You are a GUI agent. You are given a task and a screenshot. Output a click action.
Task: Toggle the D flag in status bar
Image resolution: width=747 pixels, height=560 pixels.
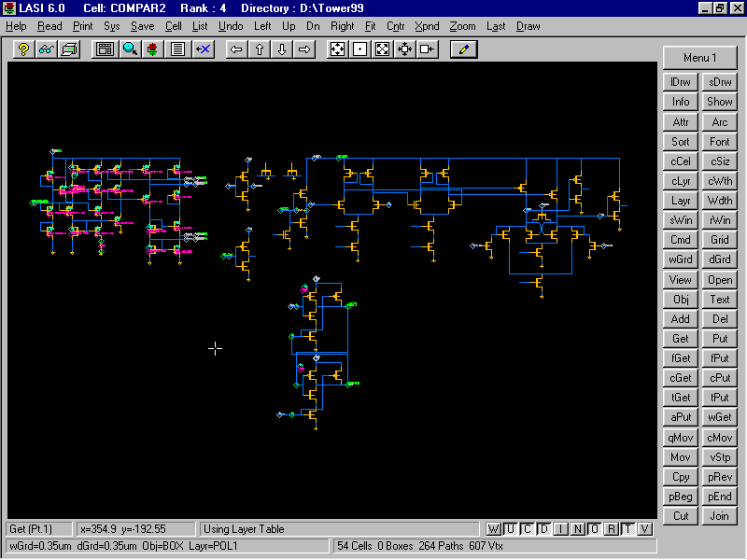(x=544, y=529)
